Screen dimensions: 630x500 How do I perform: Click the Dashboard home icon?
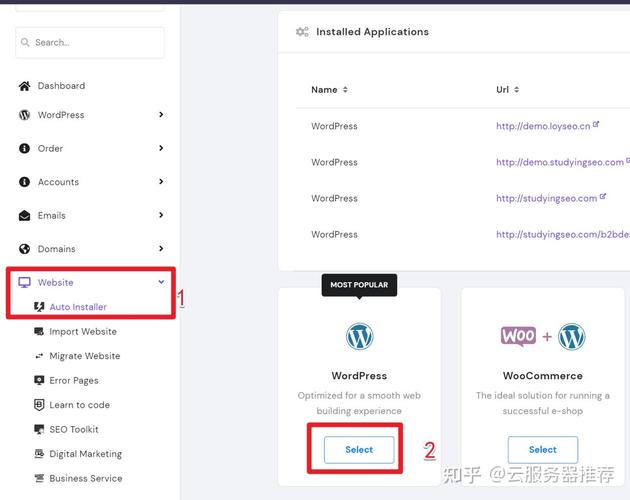[x=25, y=86]
